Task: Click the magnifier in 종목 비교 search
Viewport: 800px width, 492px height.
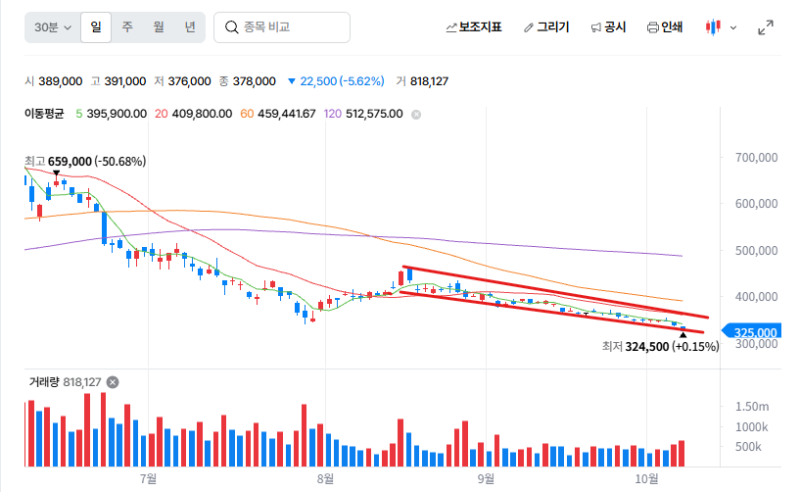Action: (x=232, y=27)
